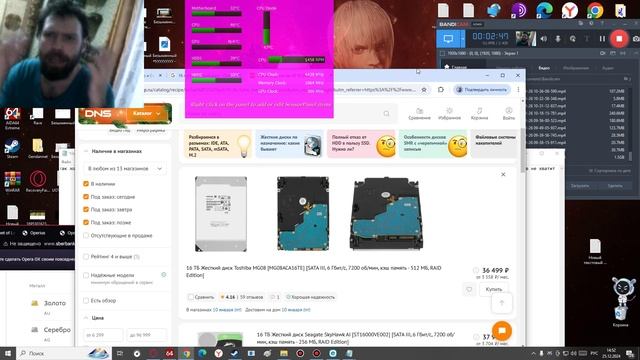Take a screenshot with Bandicam camera icon

point(636,39)
